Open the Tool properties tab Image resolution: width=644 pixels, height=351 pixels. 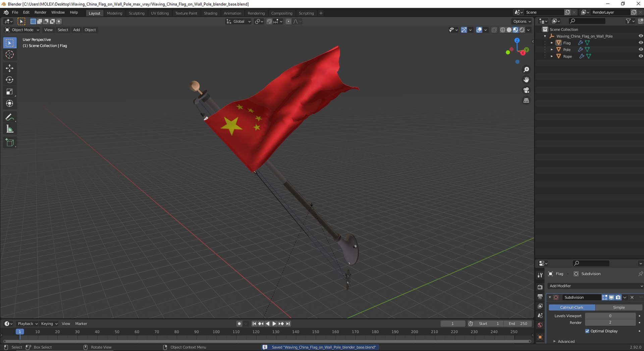[x=540, y=275]
